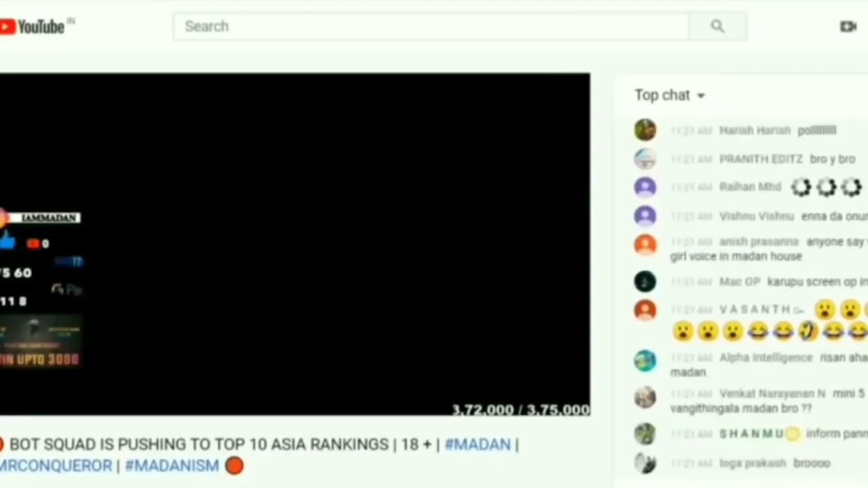Open Mac OP's dark avatar
This screenshot has height=488, width=868.
[x=645, y=281]
